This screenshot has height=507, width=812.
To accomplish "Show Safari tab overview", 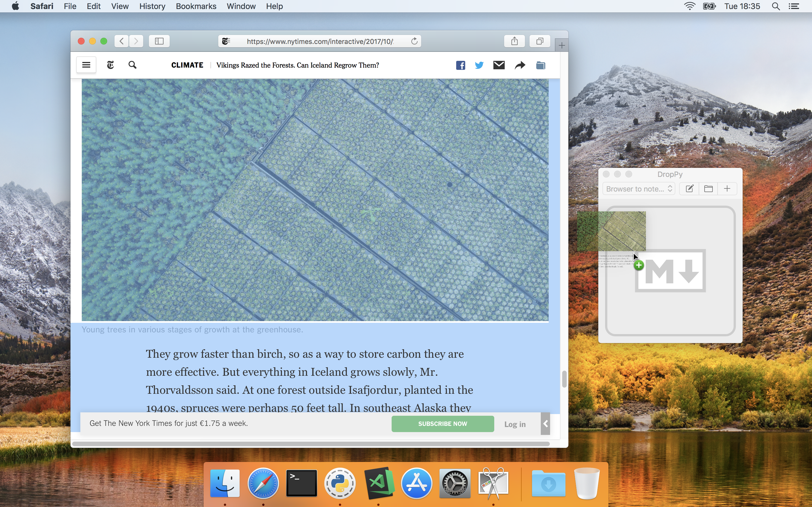I will [540, 41].
